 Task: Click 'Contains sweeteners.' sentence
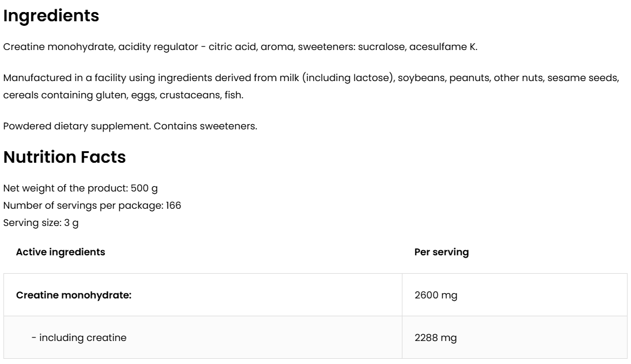(206, 126)
